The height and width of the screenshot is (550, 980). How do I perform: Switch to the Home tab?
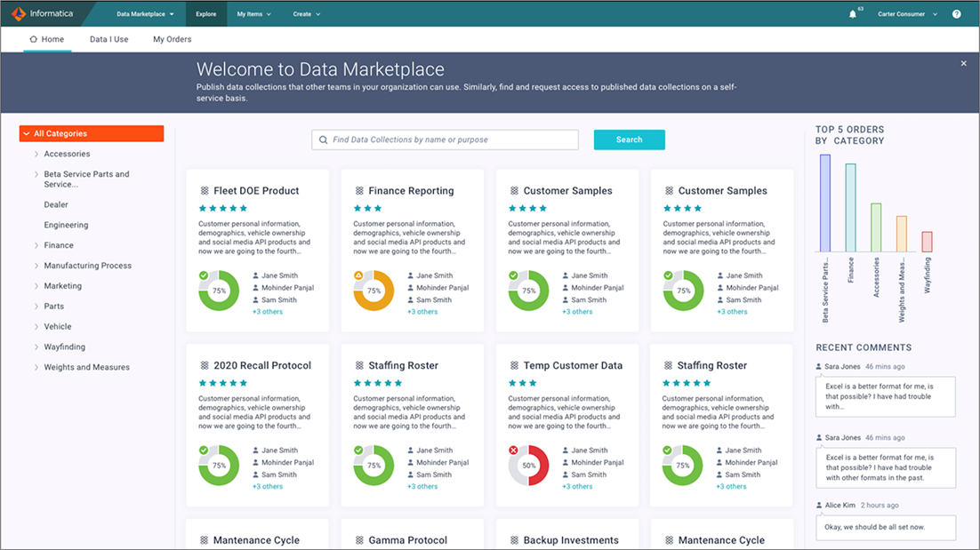(47, 39)
